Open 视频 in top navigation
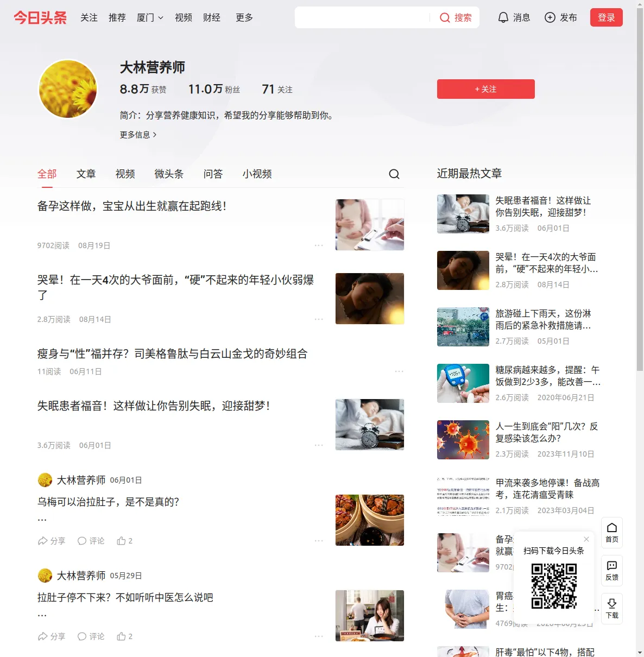 click(x=184, y=17)
